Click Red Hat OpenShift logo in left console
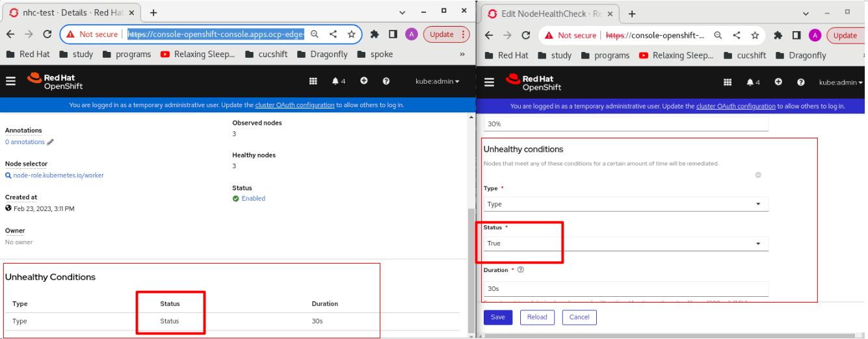 coord(55,81)
